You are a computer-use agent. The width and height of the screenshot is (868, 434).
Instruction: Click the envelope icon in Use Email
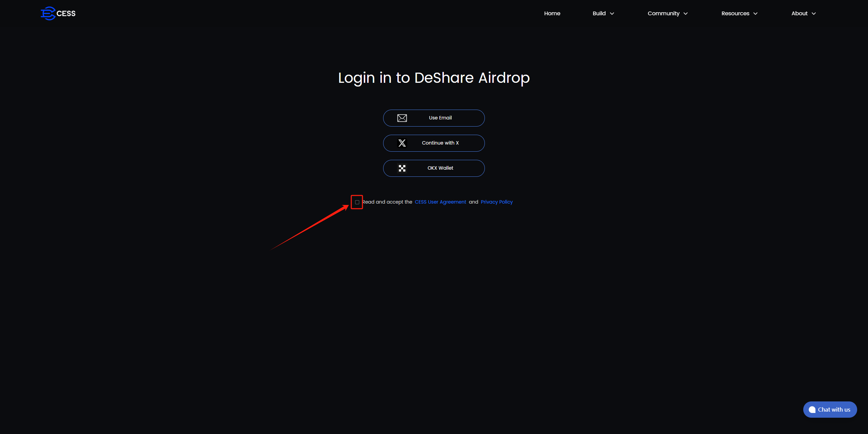point(402,118)
